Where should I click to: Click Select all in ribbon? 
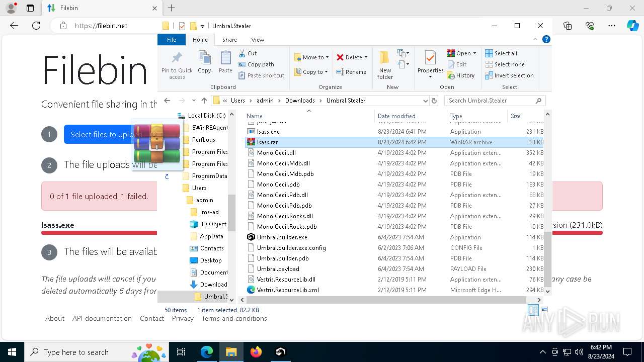click(501, 53)
